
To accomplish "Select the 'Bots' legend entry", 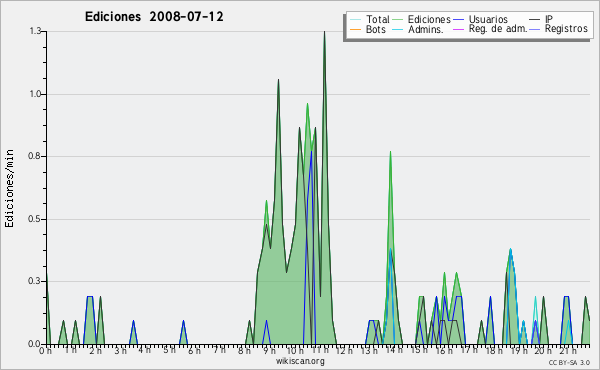I will (375, 29).
